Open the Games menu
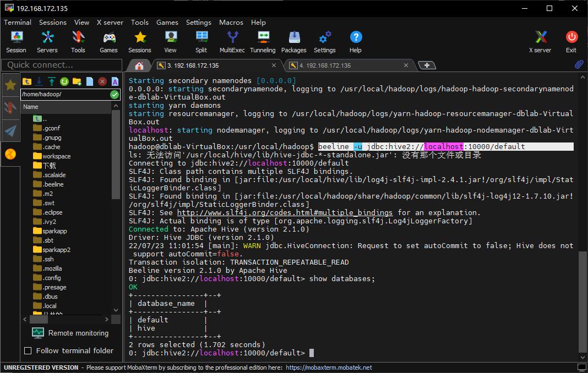This screenshot has width=588, height=373. point(167,23)
